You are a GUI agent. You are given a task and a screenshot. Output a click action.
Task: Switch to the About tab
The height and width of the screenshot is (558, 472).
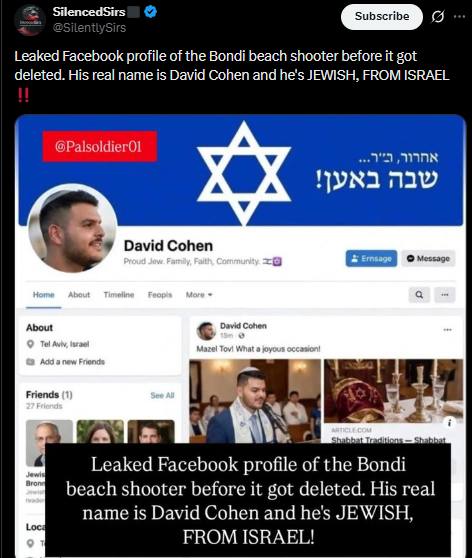coord(79,295)
